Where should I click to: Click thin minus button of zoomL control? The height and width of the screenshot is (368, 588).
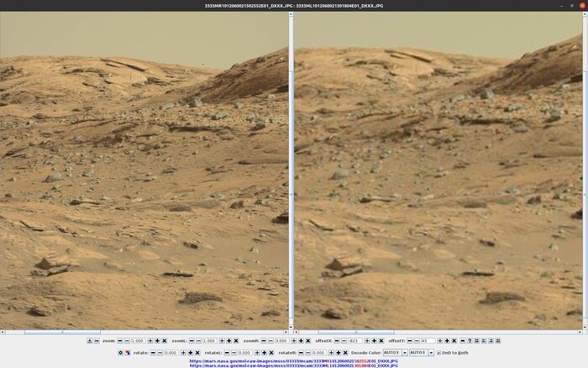pyautogui.click(x=199, y=341)
